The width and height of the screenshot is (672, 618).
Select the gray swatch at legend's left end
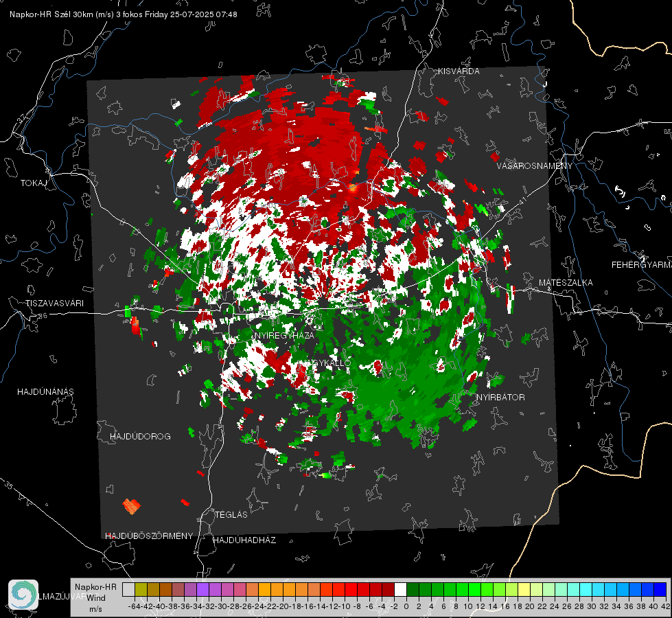click(128, 589)
